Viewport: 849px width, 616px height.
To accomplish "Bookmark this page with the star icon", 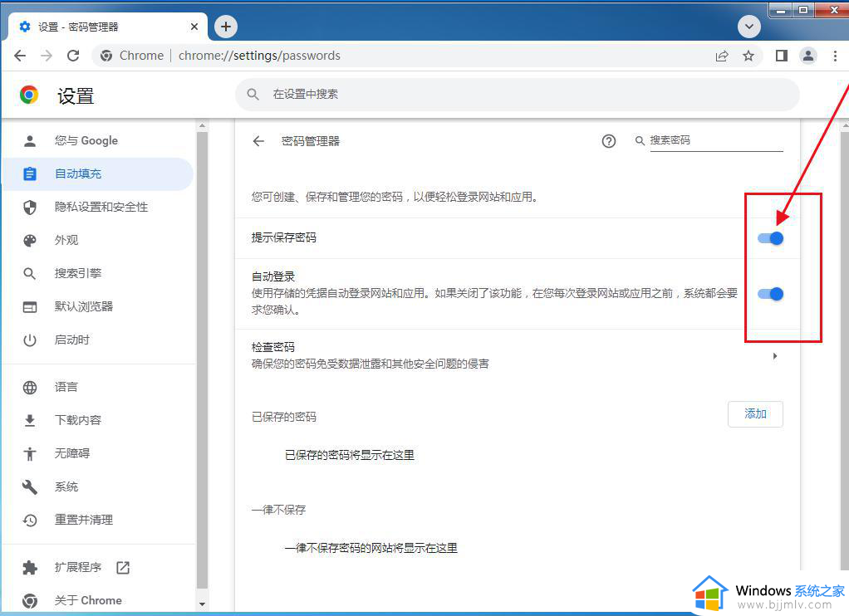I will pos(748,56).
